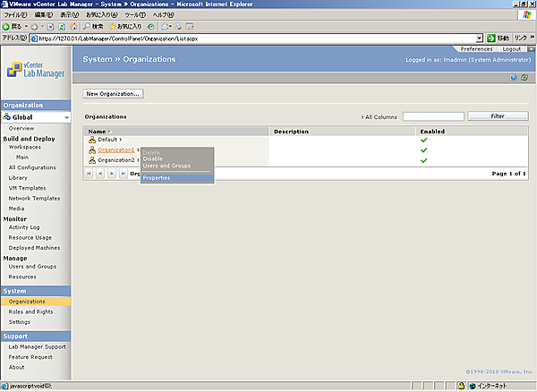Expand the All Columns filter selector

380,116
